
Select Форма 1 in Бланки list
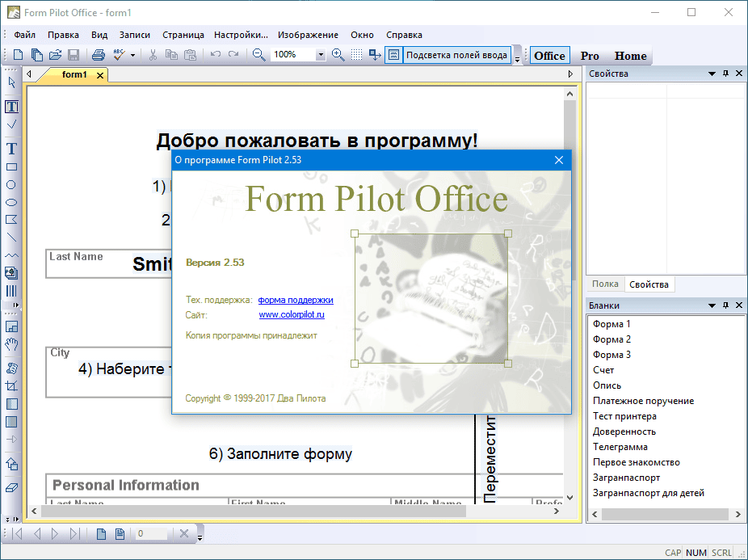click(611, 324)
